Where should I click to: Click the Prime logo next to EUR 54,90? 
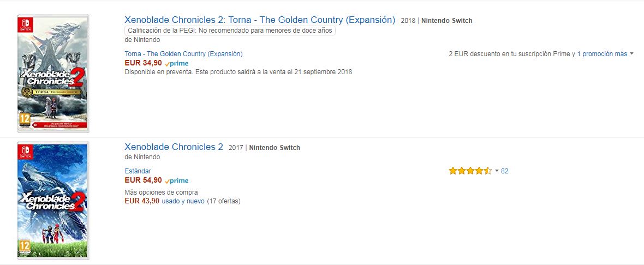176,181
